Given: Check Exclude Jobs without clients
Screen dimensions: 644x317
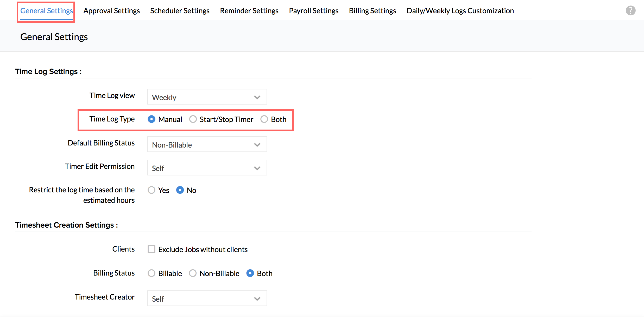Looking at the screenshot, I should 151,249.
